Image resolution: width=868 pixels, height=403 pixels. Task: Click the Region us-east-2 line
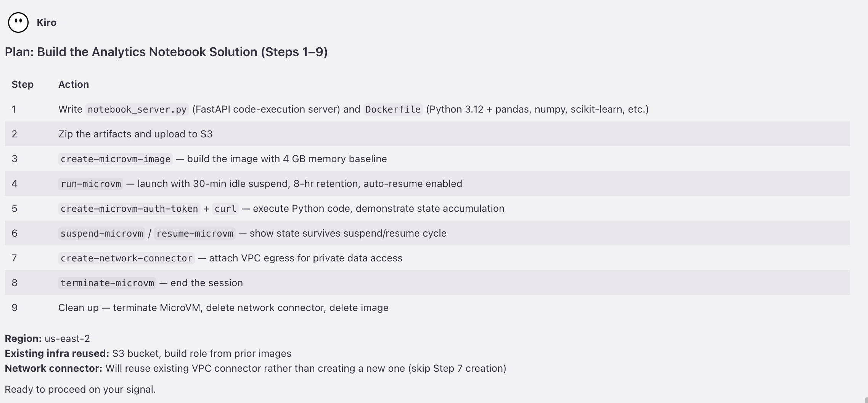pos(47,339)
